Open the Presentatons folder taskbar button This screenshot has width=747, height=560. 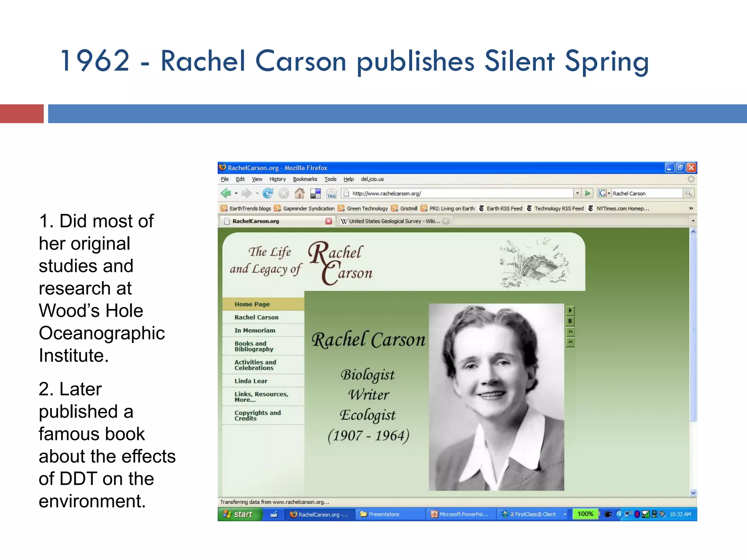point(390,514)
